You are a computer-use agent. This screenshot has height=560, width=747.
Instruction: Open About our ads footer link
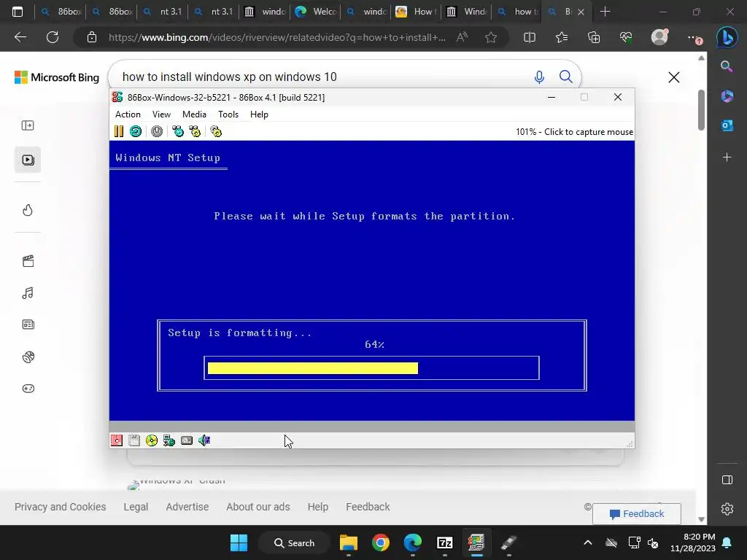click(258, 507)
